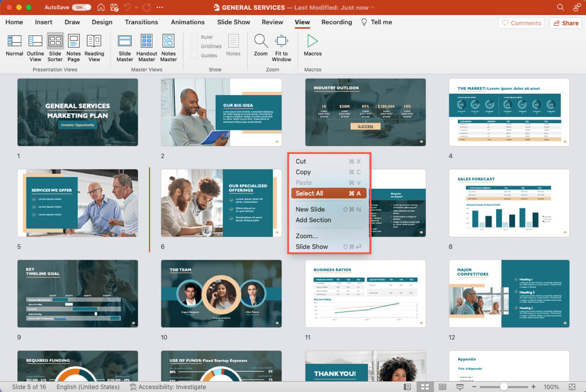Enable the Guides checkbox
Viewport: 586px width, 392px height.
point(195,56)
